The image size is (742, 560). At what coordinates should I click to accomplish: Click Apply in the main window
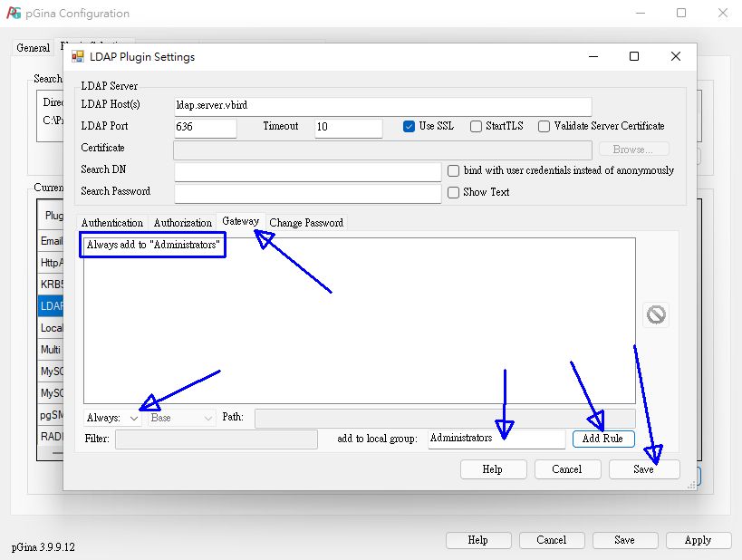[x=698, y=540]
